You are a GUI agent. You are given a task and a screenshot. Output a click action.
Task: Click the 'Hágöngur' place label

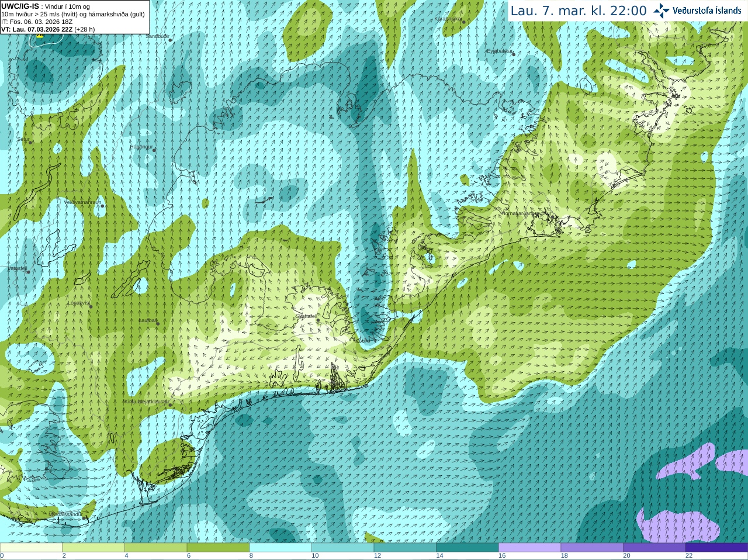pos(141,147)
